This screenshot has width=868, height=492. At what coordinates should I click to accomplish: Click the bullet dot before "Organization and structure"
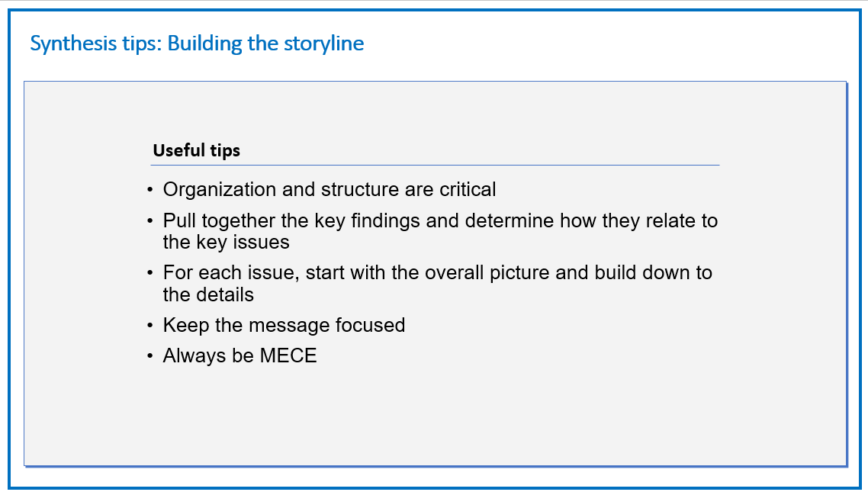point(150,191)
